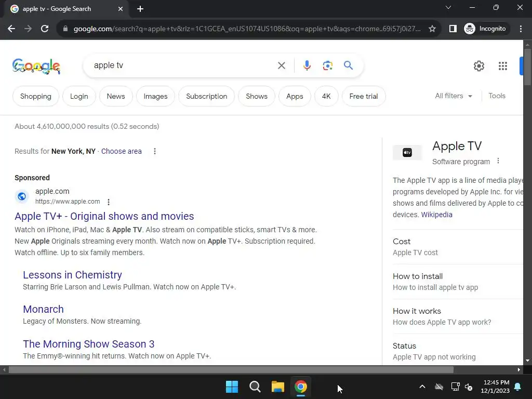Open File Explorer from taskbar
Screen dimensions: 532x399
point(277,387)
